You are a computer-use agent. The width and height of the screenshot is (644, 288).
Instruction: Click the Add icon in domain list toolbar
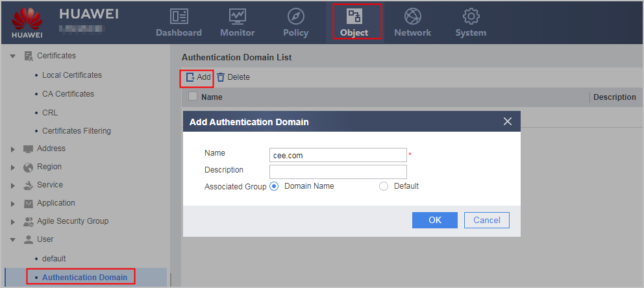[x=191, y=77]
